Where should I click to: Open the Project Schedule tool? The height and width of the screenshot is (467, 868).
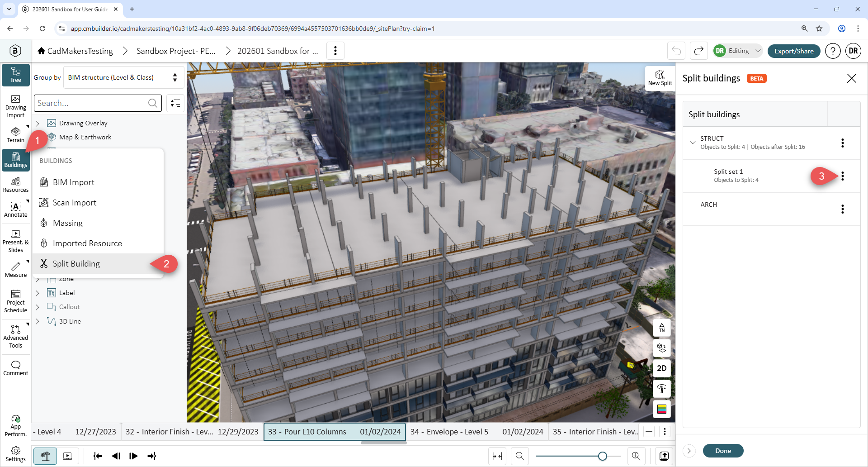click(x=16, y=301)
